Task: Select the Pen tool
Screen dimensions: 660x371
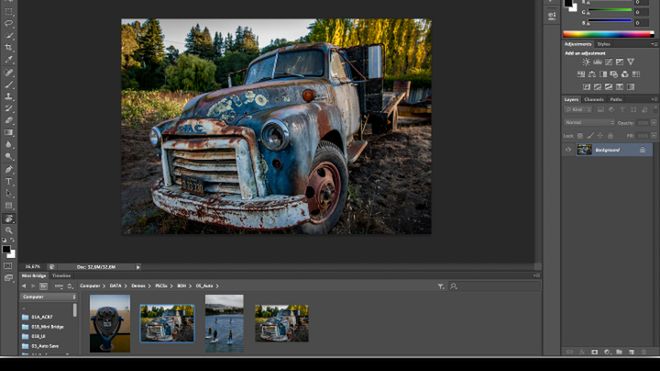Action: pos(8,169)
